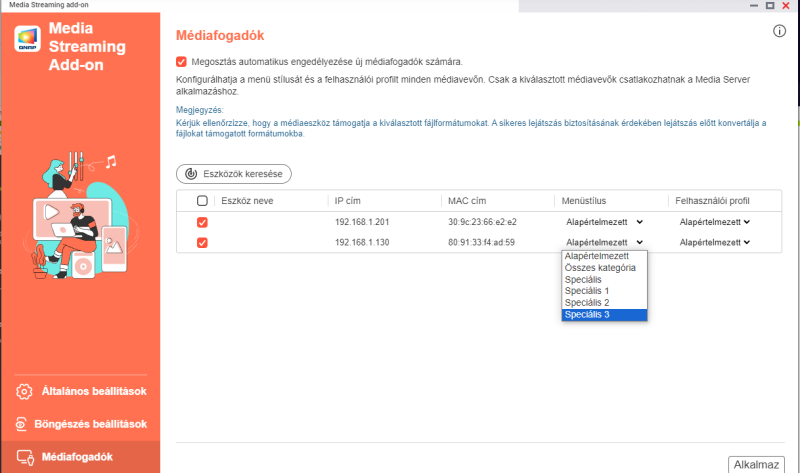
Task: Click the Eszközök keresése button
Action: click(234, 174)
